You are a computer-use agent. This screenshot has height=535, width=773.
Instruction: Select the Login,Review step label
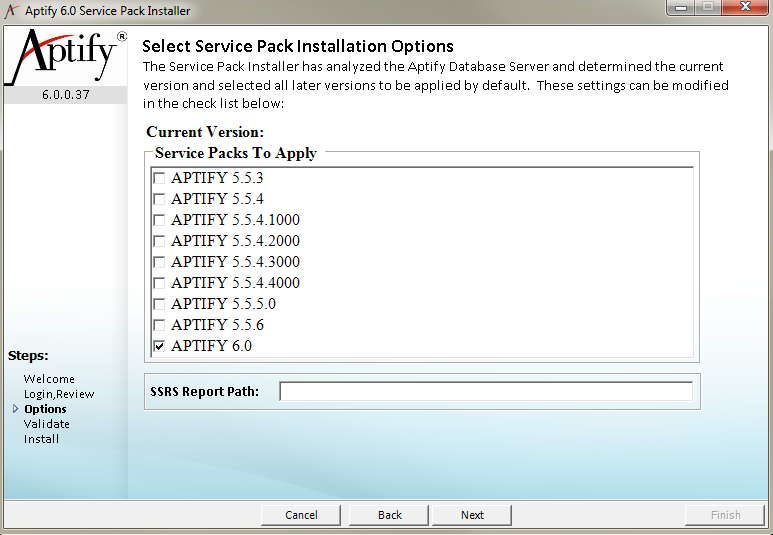click(x=59, y=394)
